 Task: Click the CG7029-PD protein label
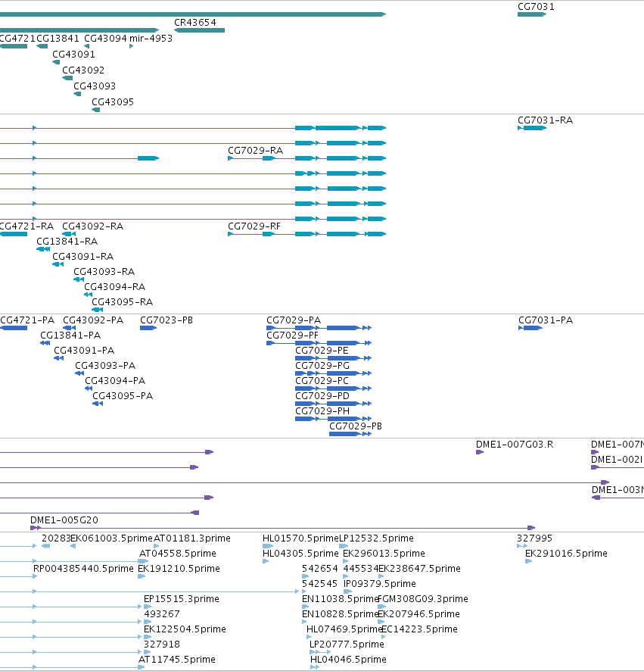click(322, 396)
